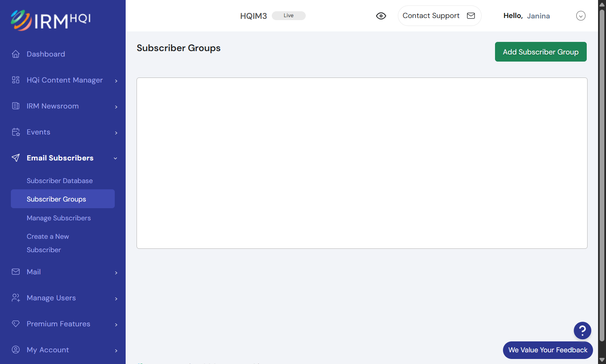The image size is (606, 364).
Task: Click the IRM HQI logo
Action: [x=50, y=20]
